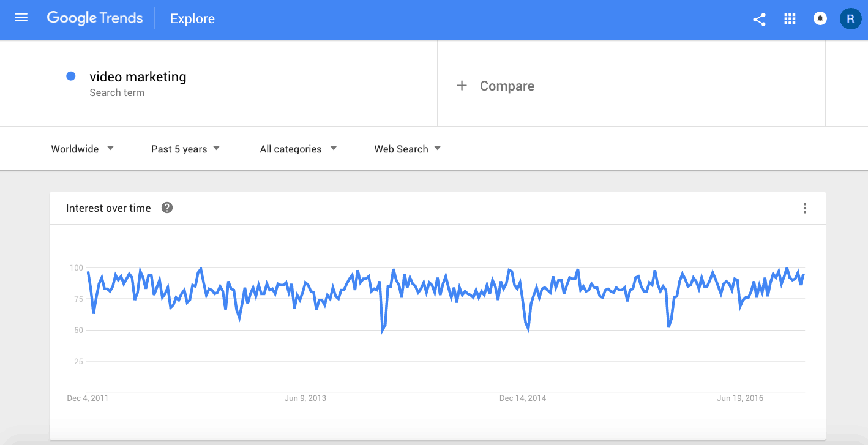Click the peak point on the trend line
Viewport: 868px width, 445px height.
pyautogui.click(x=141, y=267)
